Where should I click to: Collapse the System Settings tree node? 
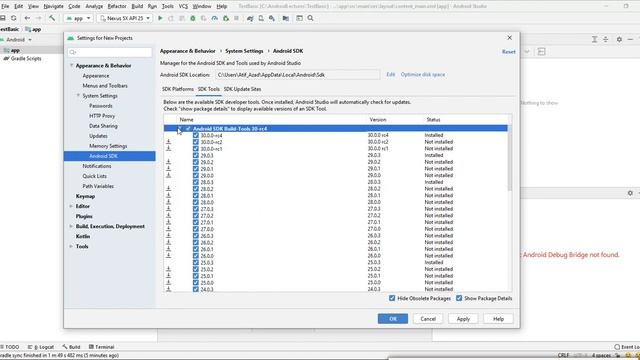pos(78,96)
